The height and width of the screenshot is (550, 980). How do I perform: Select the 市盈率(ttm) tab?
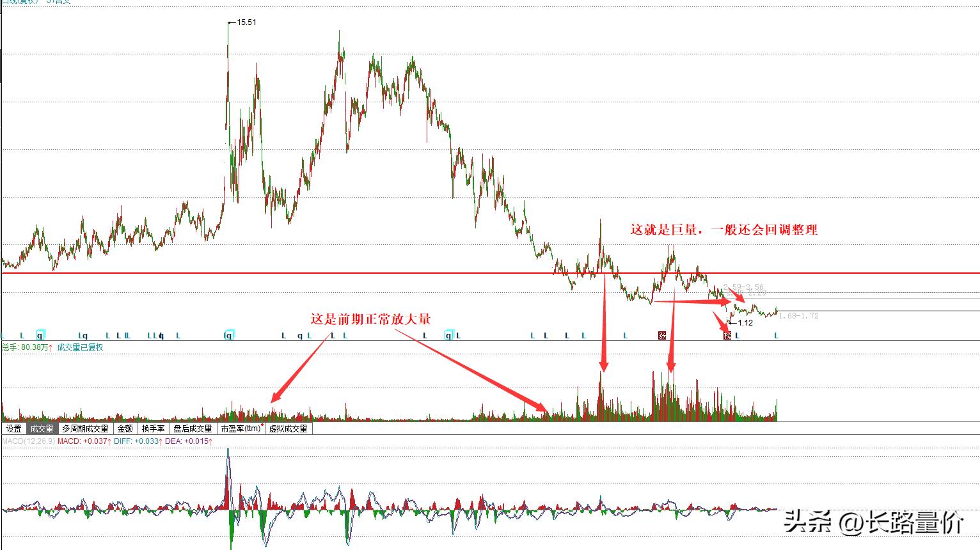[241, 428]
